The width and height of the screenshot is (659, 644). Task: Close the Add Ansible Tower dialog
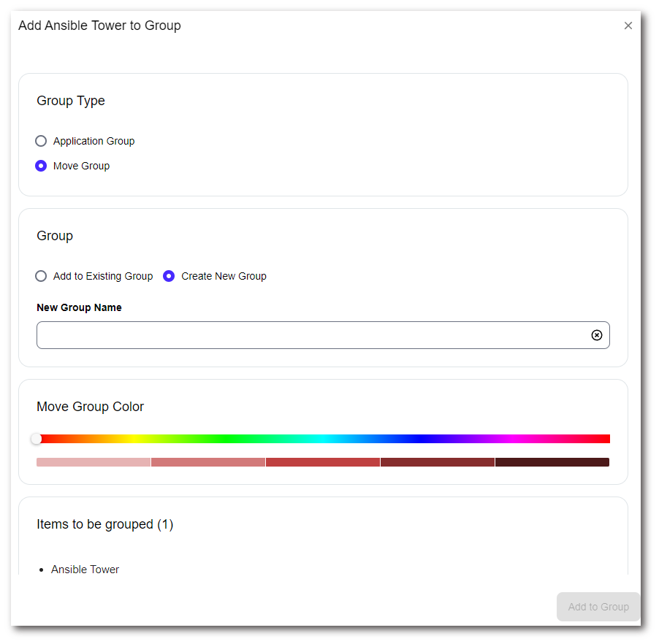pyautogui.click(x=628, y=26)
